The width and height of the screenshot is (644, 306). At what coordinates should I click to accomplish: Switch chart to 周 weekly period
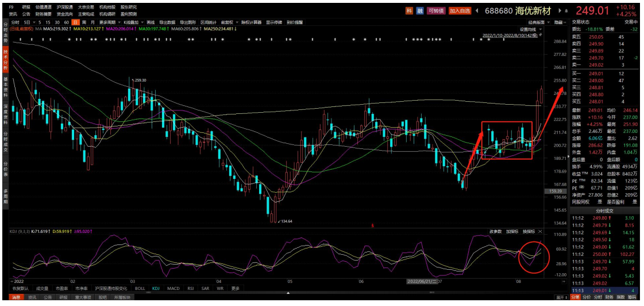click(84, 22)
